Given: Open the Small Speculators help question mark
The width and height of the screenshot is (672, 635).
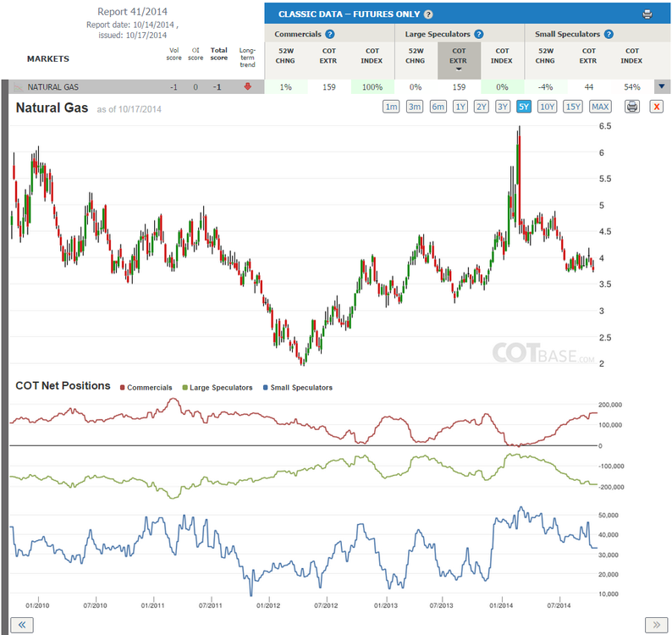Looking at the screenshot, I should tap(609, 35).
